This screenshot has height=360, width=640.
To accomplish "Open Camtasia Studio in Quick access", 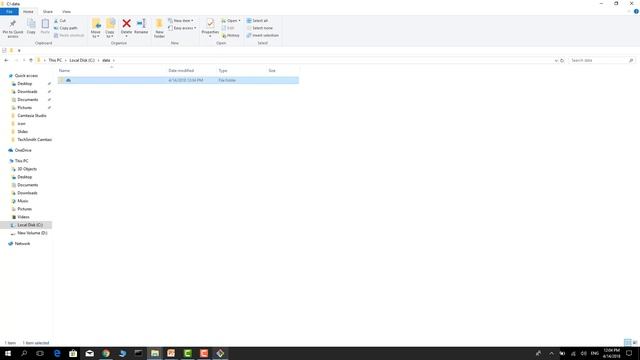I will [32, 116].
